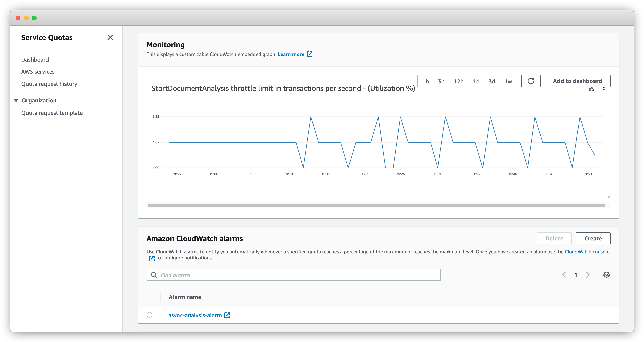This screenshot has height=342, width=644.
Task: Open Quota request history page
Action: point(49,84)
